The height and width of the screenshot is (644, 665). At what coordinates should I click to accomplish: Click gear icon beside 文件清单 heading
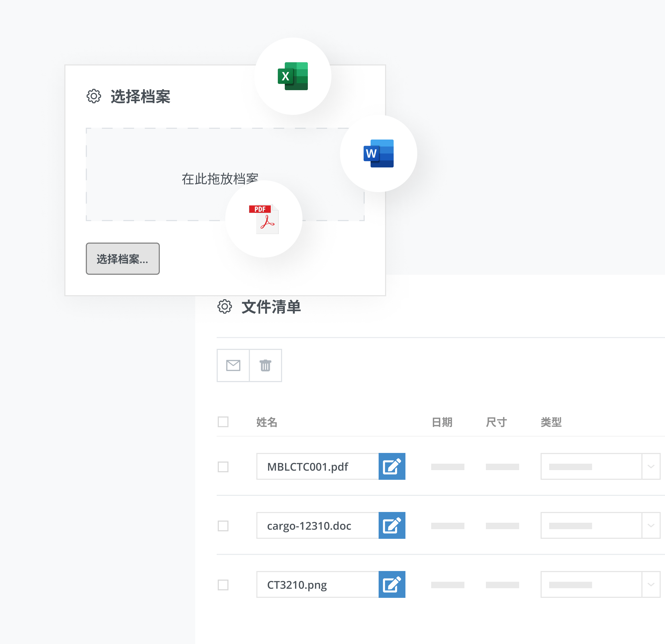[225, 306]
